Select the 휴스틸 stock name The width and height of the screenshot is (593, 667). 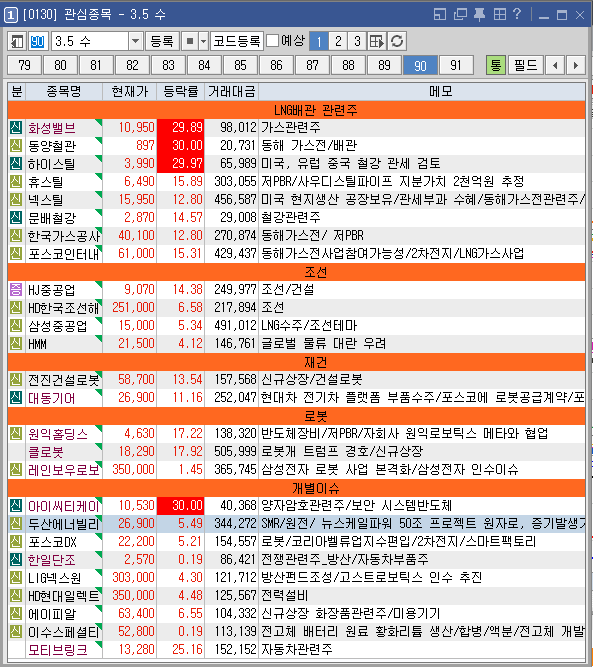tap(46, 182)
